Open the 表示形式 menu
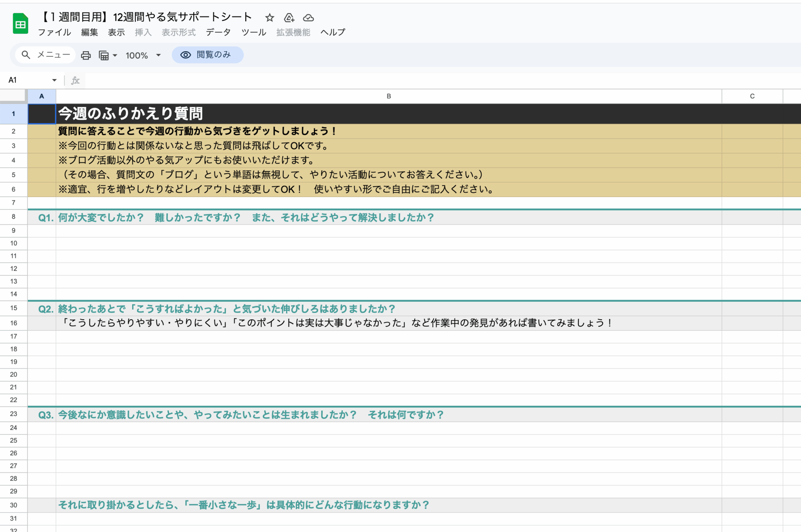The height and width of the screenshot is (532, 801). [179, 32]
